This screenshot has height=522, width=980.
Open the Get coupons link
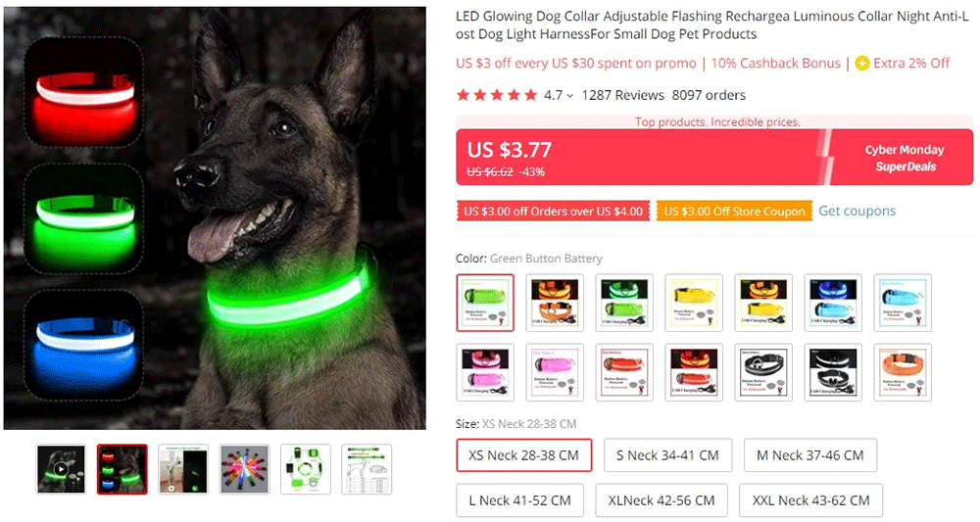tap(857, 211)
